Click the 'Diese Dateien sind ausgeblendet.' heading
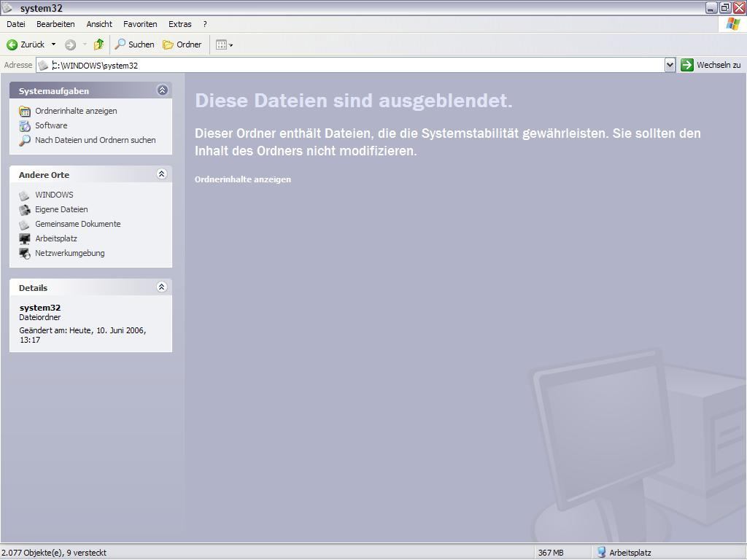The height and width of the screenshot is (560, 747). tap(354, 101)
